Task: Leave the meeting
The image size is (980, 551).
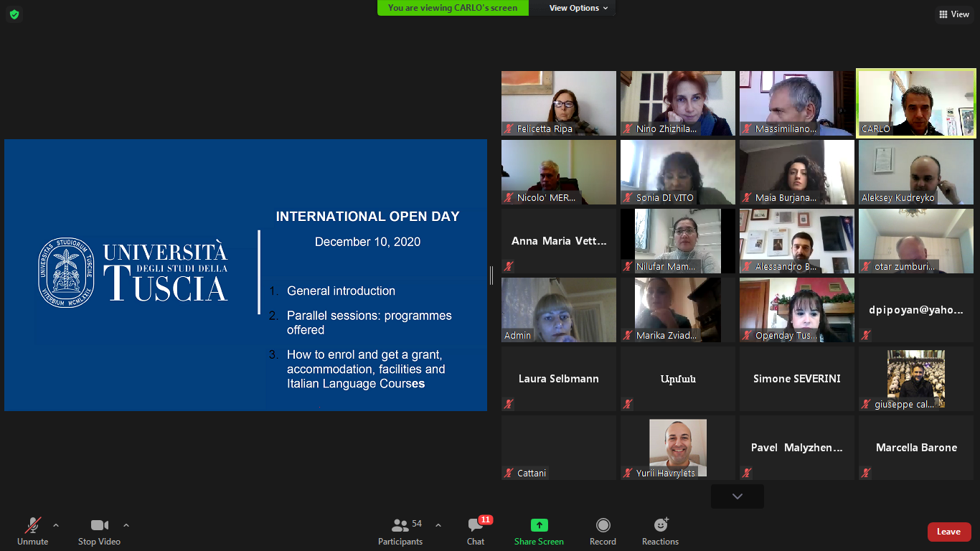Action: pyautogui.click(x=949, y=532)
